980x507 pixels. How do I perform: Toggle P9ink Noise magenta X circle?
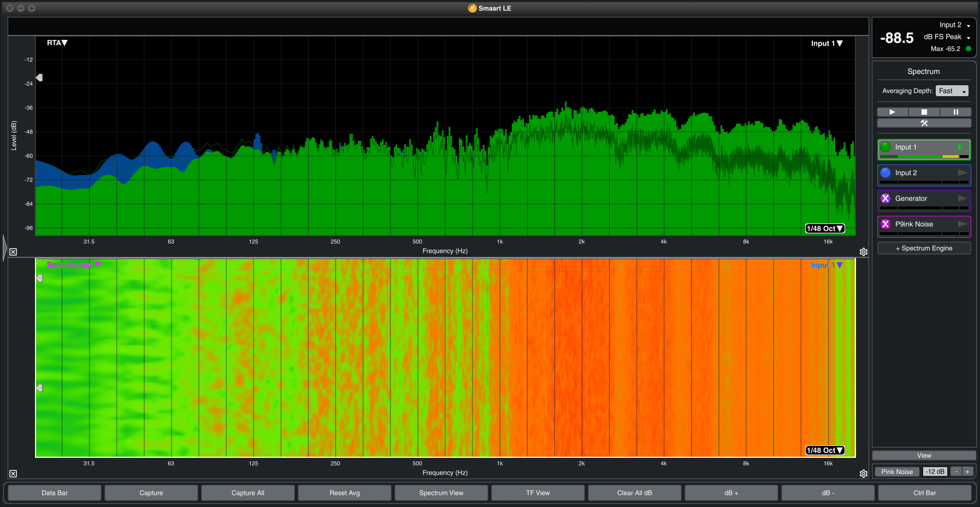pyautogui.click(x=885, y=224)
